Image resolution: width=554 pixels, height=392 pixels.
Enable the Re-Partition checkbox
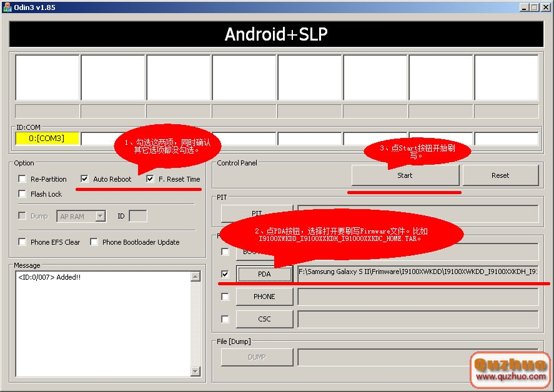click(x=22, y=179)
